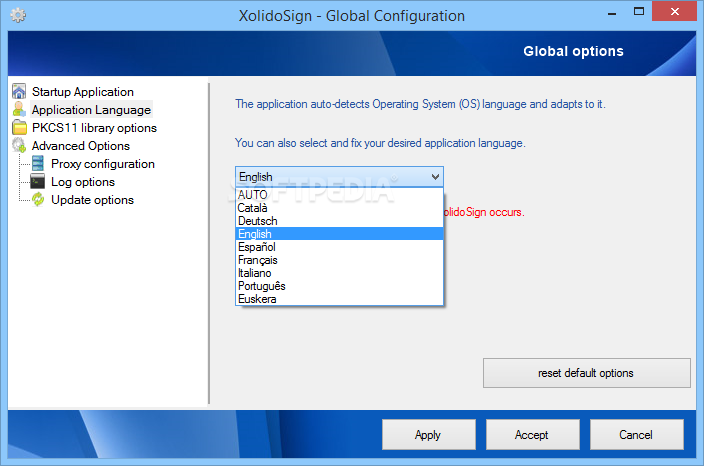Choose Italiano from language list
The image size is (704, 466).
coord(339,273)
